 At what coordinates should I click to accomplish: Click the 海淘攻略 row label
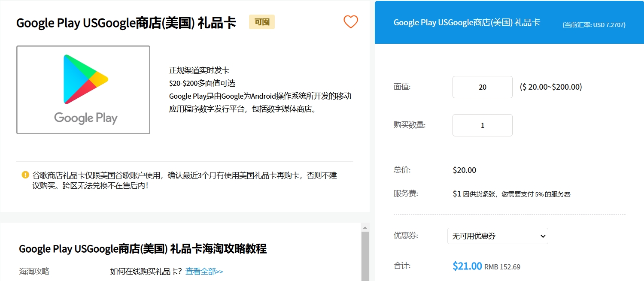click(x=34, y=272)
